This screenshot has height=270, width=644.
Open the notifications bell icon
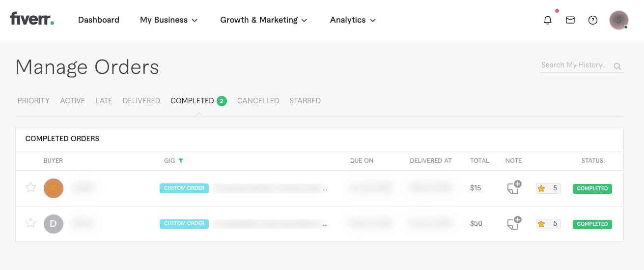pyautogui.click(x=548, y=20)
